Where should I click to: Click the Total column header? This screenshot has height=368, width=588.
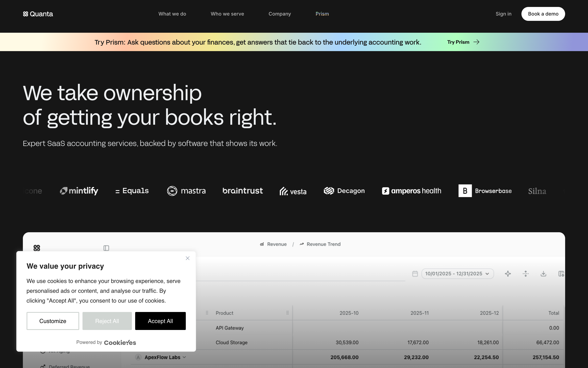553,313
